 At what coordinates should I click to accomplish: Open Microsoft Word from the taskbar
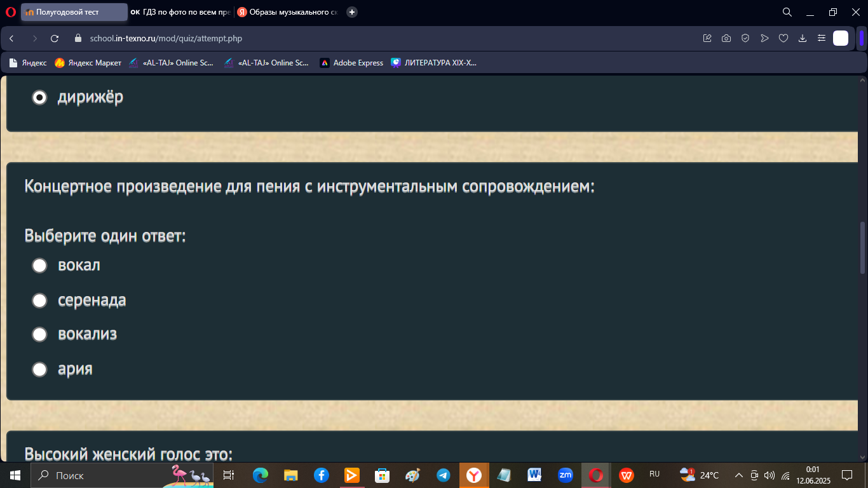click(x=534, y=475)
